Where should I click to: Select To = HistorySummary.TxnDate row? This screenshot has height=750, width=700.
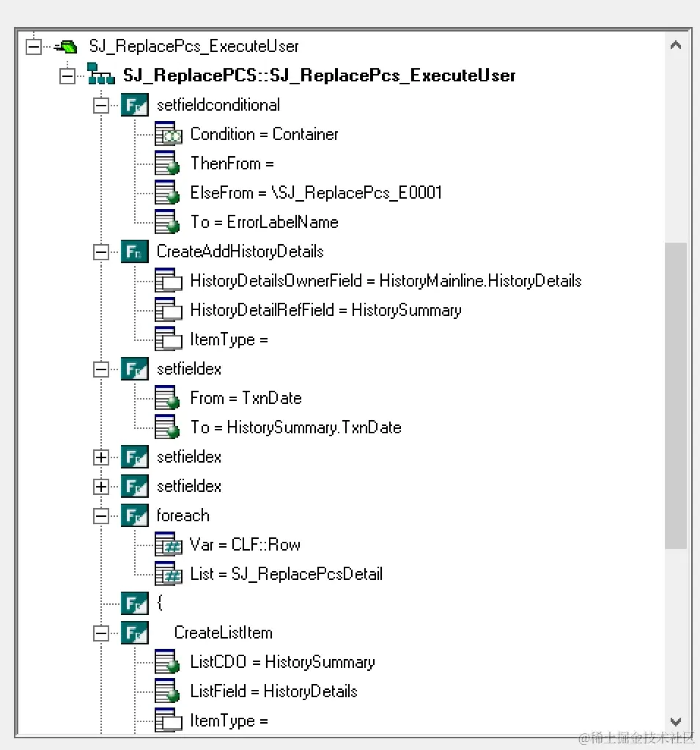pyautogui.click(x=295, y=427)
